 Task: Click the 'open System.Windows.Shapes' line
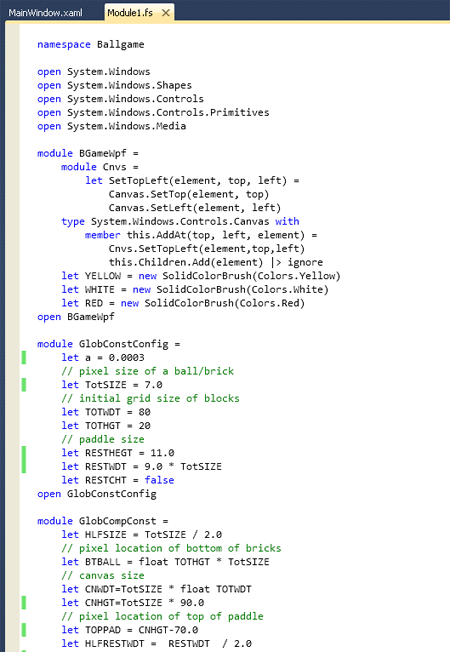pyautogui.click(x=114, y=85)
